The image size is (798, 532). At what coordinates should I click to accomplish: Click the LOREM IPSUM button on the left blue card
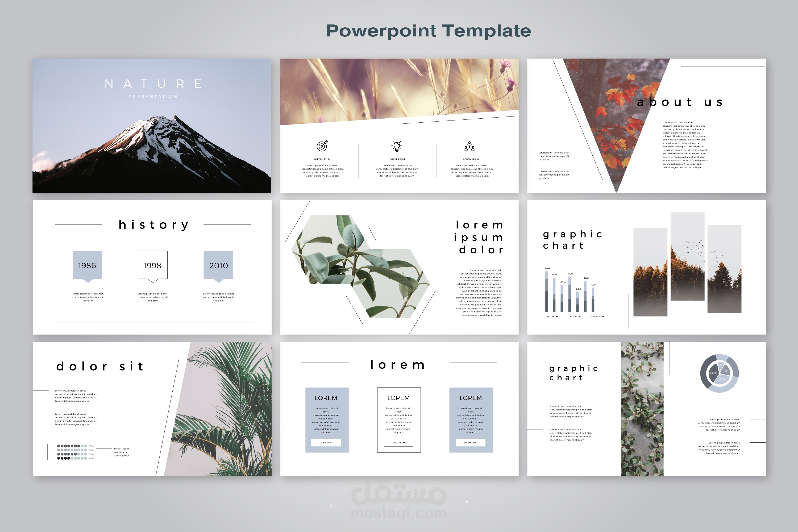click(327, 443)
